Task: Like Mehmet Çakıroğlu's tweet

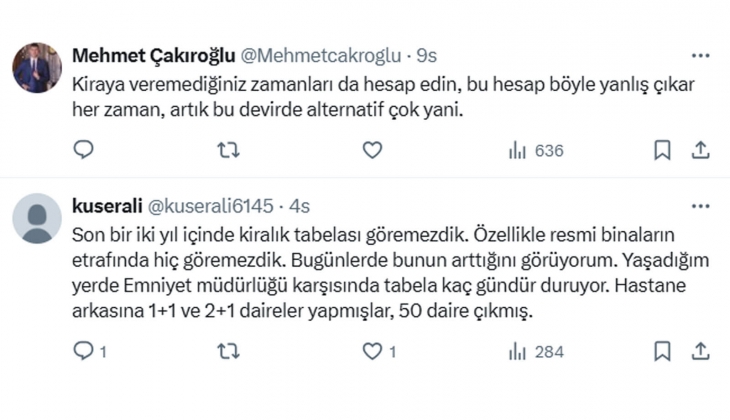Action: (372, 150)
